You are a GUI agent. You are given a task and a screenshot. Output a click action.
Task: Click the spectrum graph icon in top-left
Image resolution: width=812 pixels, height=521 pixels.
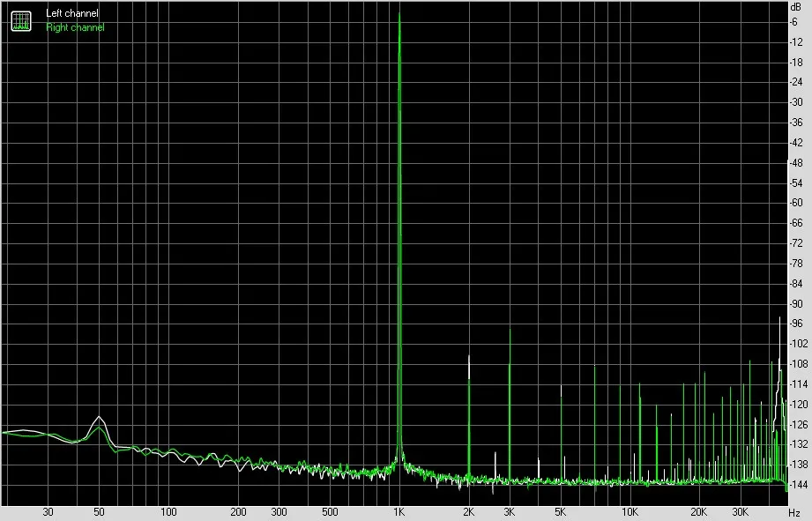(x=21, y=20)
